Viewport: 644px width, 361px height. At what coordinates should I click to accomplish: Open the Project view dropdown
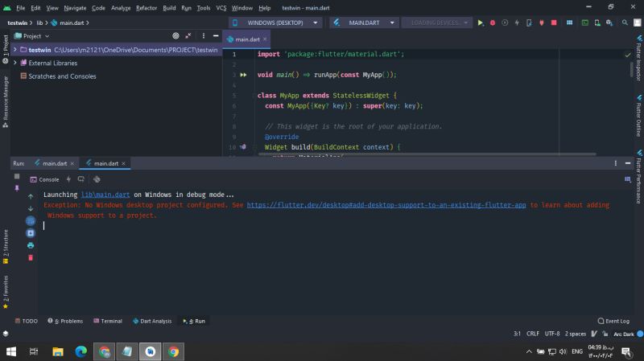tap(32, 36)
